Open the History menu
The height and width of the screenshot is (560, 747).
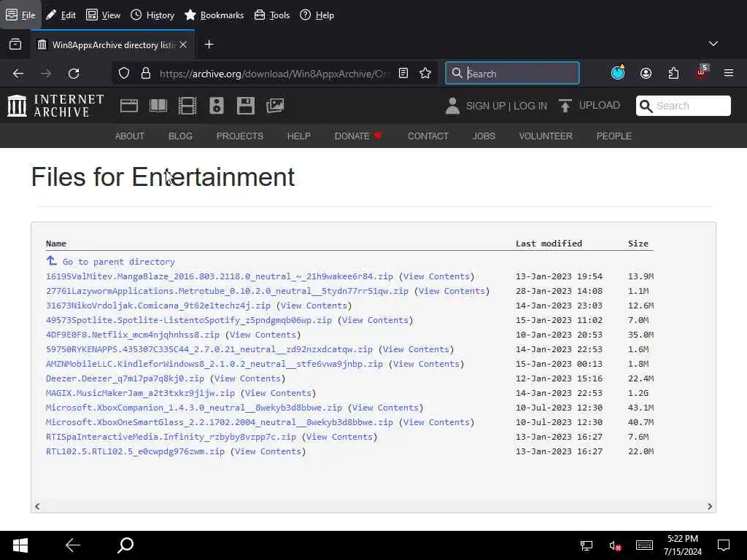coord(152,15)
